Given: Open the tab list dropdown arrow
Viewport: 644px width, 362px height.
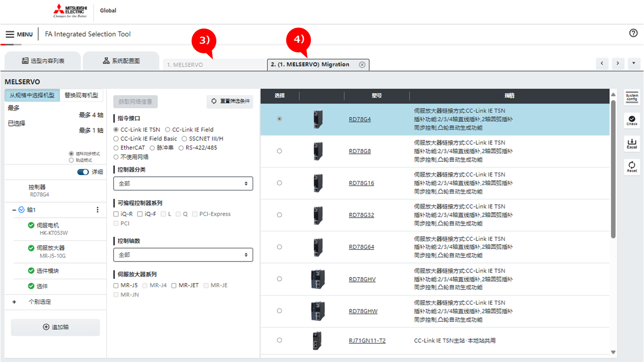Looking at the screenshot, I should click(x=634, y=63).
